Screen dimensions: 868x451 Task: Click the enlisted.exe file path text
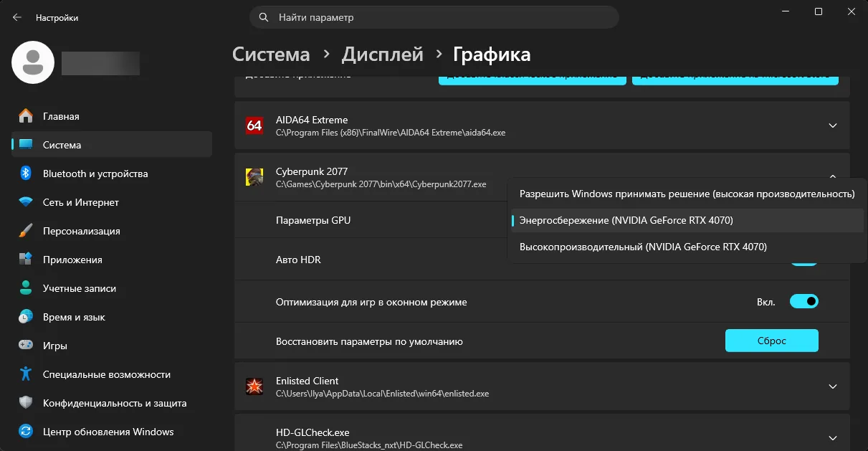click(x=382, y=394)
